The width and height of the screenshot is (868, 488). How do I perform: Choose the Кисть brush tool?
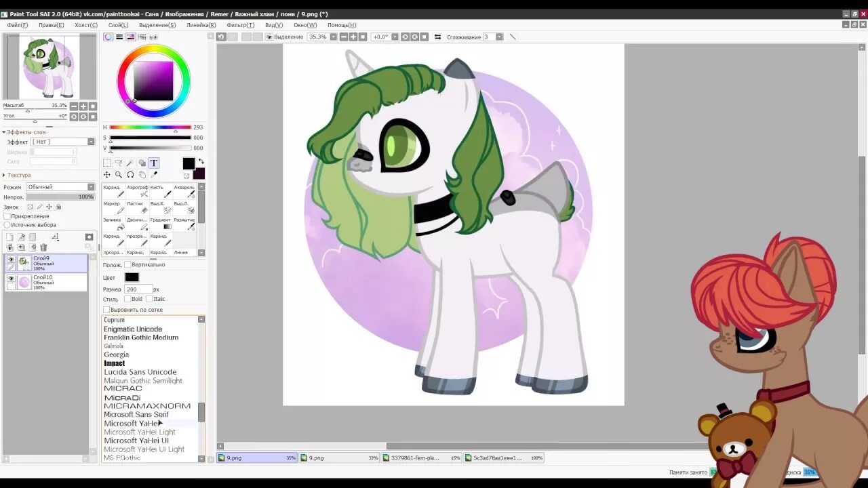click(x=161, y=191)
